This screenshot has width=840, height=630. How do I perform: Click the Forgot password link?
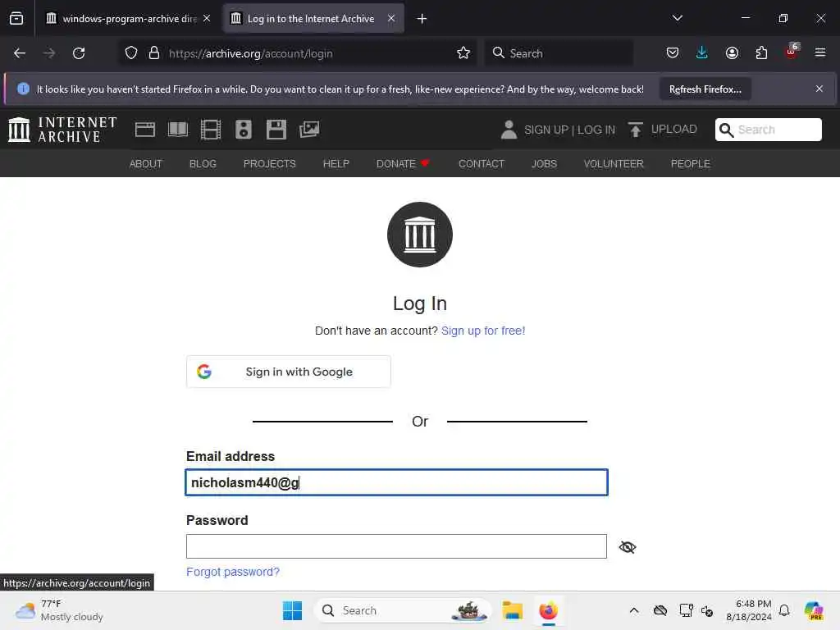(x=232, y=572)
